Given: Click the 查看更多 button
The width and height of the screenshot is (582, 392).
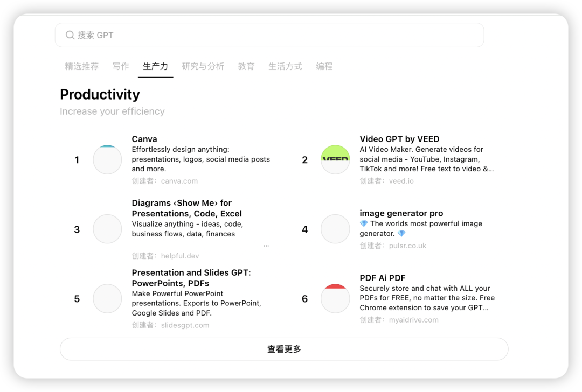Looking at the screenshot, I should click(284, 349).
